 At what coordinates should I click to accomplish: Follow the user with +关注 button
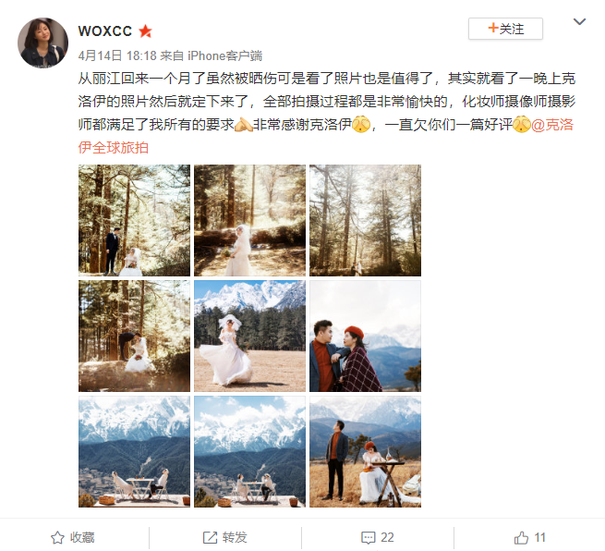click(x=505, y=29)
